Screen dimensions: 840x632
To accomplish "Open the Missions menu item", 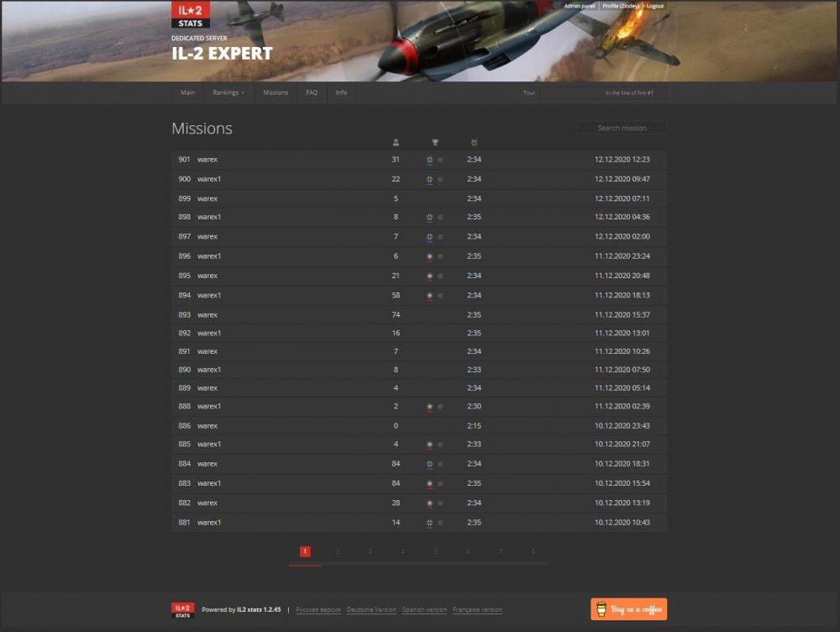I will coord(276,92).
